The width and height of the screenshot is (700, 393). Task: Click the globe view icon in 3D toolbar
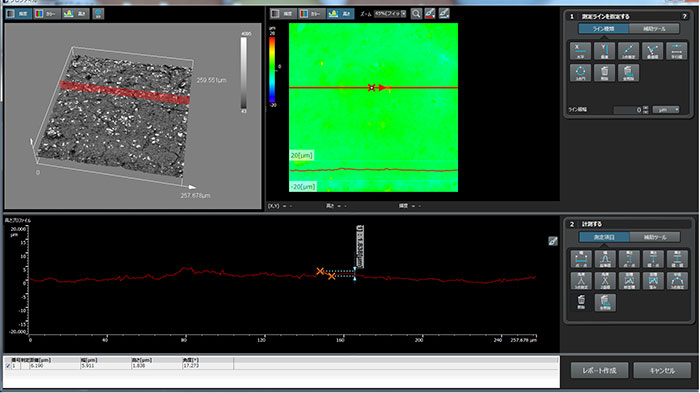[x=98, y=14]
